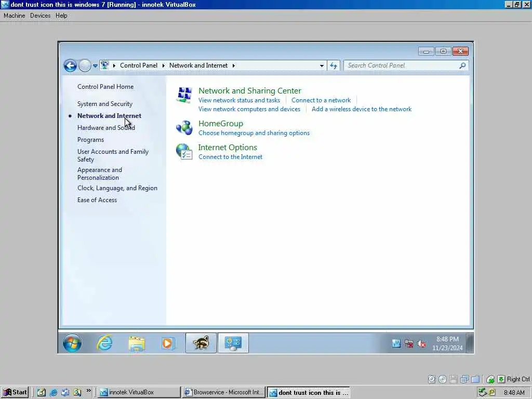Click the Internet Options globe icon
The height and width of the screenshot is (399, 532).
(x=184, y=151)
